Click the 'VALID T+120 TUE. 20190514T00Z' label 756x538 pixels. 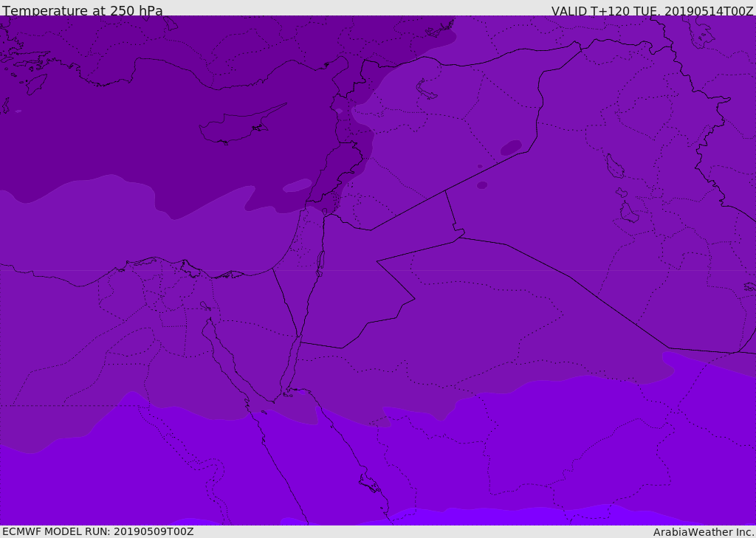[653, 10]
